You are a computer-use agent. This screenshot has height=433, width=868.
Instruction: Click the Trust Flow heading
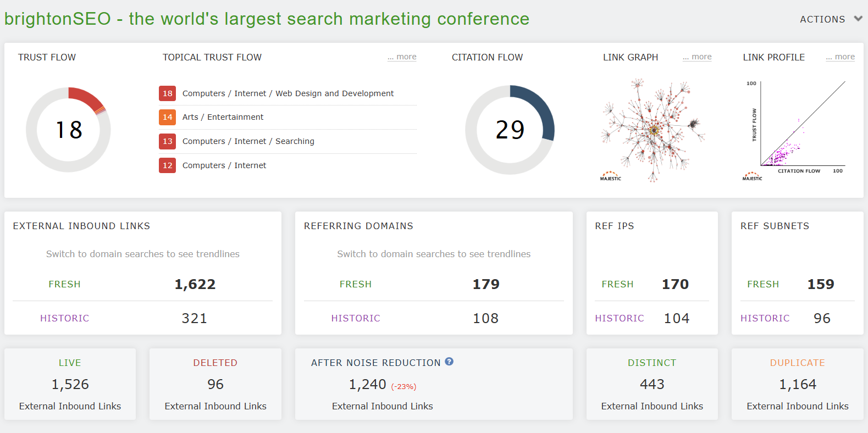click(x=47, y=57)
